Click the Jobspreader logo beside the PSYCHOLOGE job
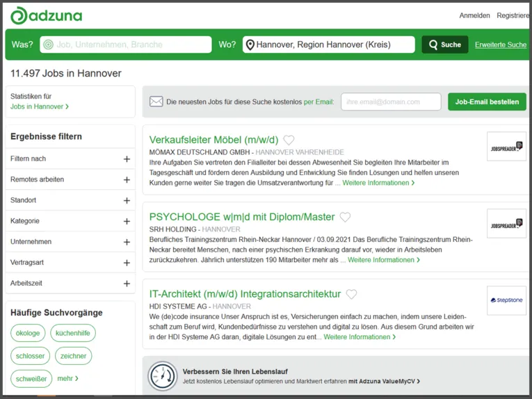This screenshot has width=532, height=399. tap(506, 223)
